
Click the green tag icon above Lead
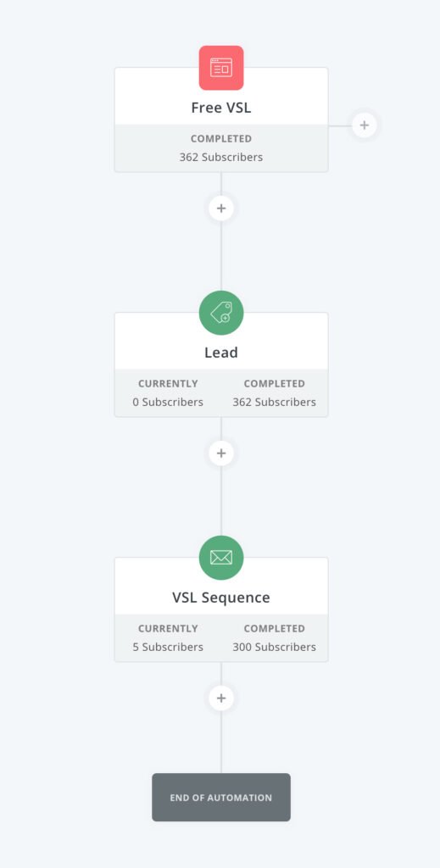coord(221,313)
